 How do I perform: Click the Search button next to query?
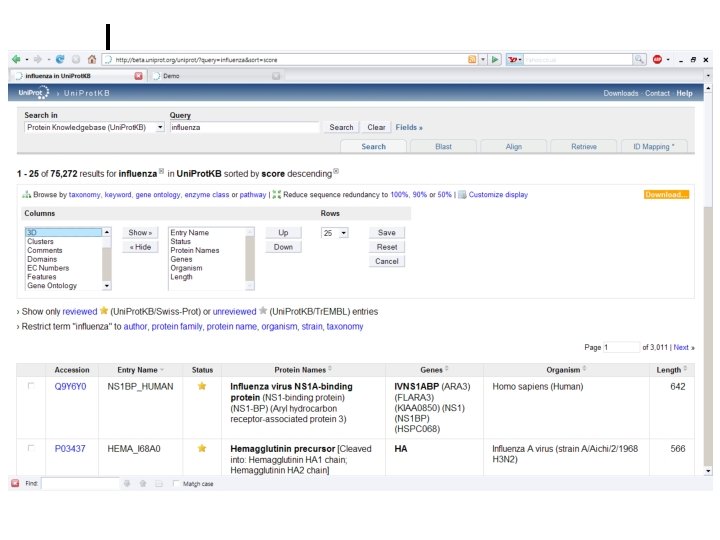click(x=341, y=127)
